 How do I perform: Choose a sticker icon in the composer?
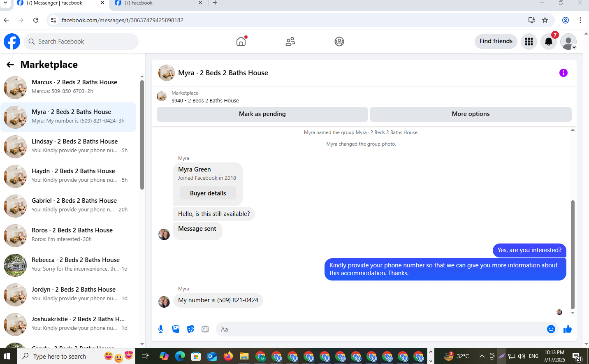tap(190, 329)
